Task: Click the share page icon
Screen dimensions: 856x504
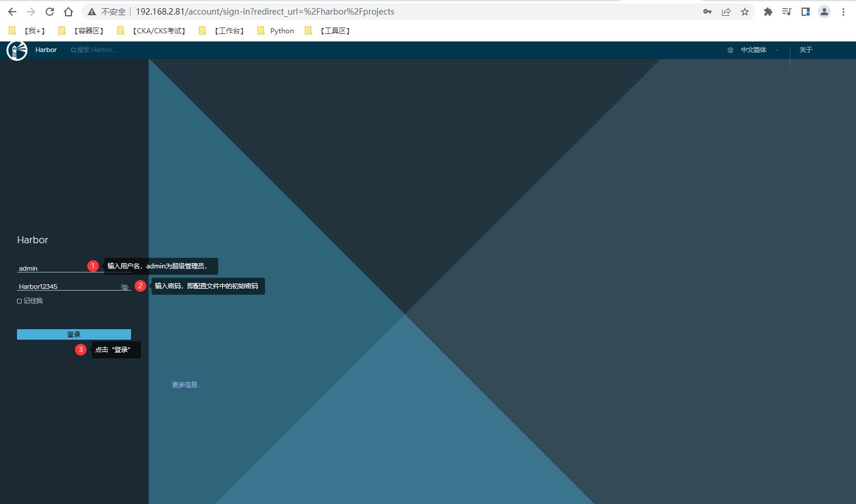Action: point(726,12)
